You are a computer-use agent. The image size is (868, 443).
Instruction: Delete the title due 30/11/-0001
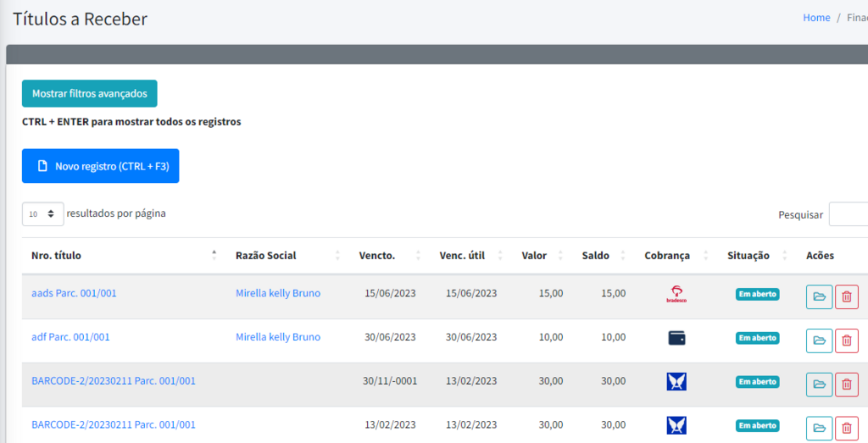[x=846, y=385]
